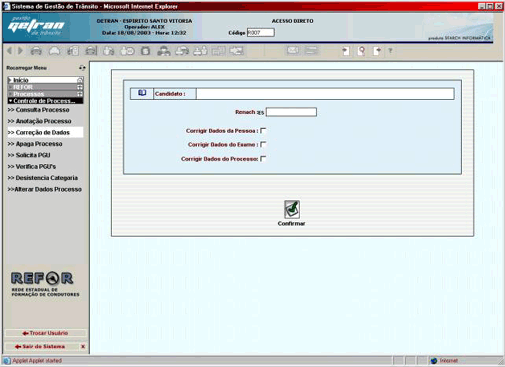
Task: Click the Recarregar Menu link
Action: pos(27,68)
